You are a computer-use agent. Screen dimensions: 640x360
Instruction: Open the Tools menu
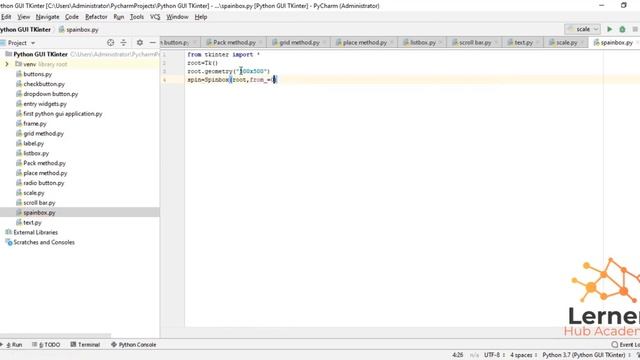pyautogui.click(x=137, y=17)
